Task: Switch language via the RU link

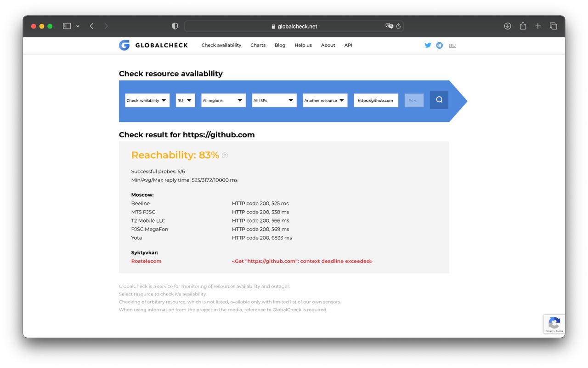Action: click(452, 46)
